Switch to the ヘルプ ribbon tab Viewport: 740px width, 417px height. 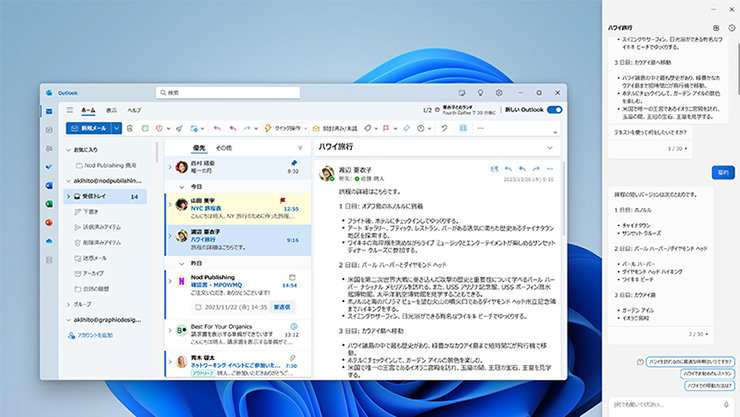(134, 110)
